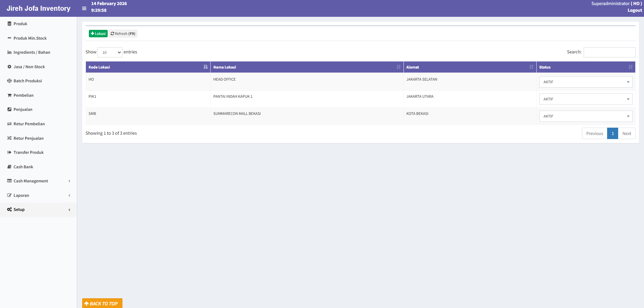Sort table by Kode Lokasi column
The width and height of the screenshot is (644, 308).
click(x=148, y=67)
